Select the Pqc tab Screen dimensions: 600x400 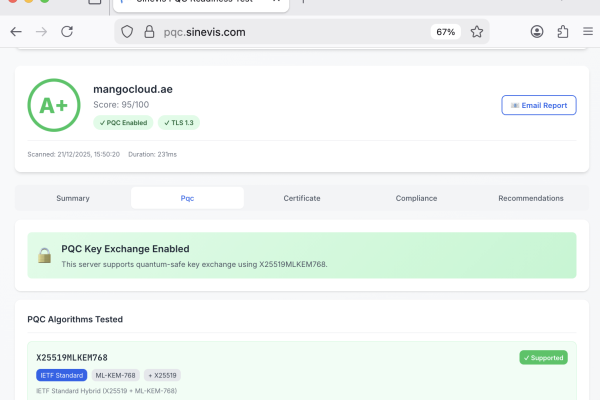point(188,198)
